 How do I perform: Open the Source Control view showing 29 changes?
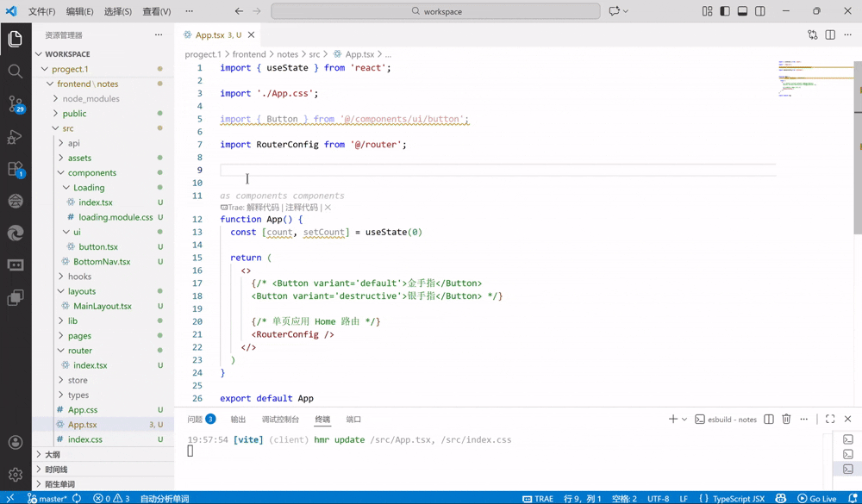(14, 105)
